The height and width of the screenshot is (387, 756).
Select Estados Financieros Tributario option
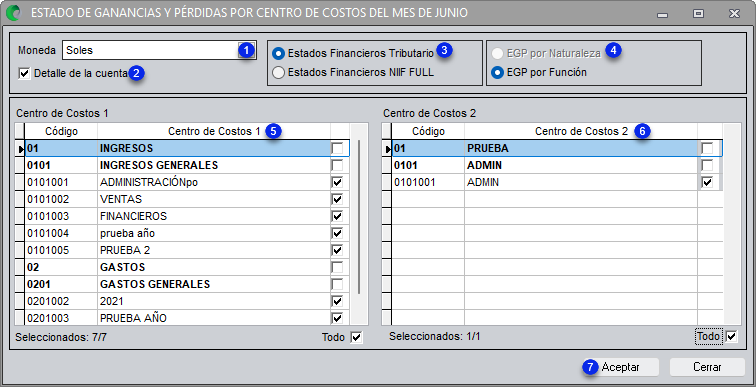point(278,53)
